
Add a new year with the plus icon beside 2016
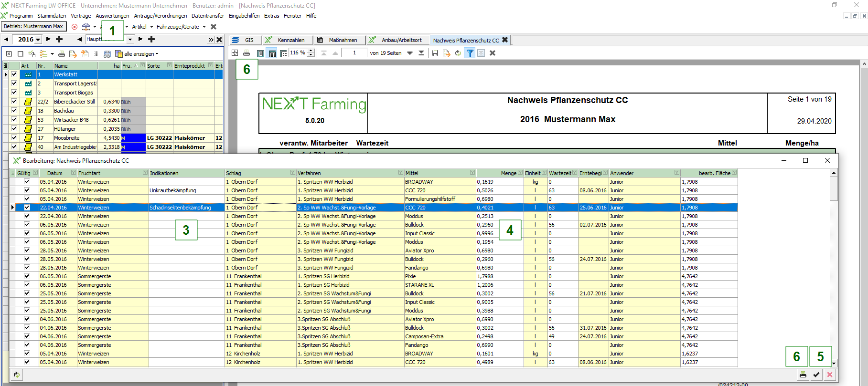(x=59, y=39)
